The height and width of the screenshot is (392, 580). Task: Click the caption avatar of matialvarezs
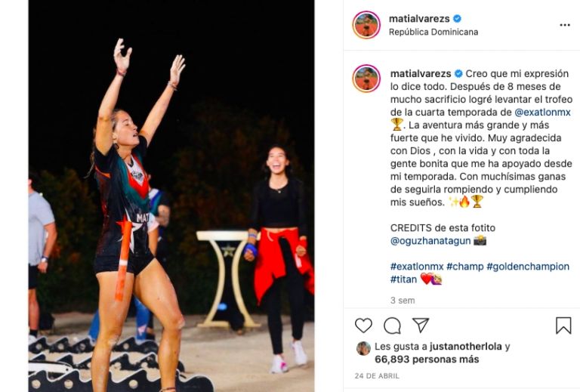point(366,79)
